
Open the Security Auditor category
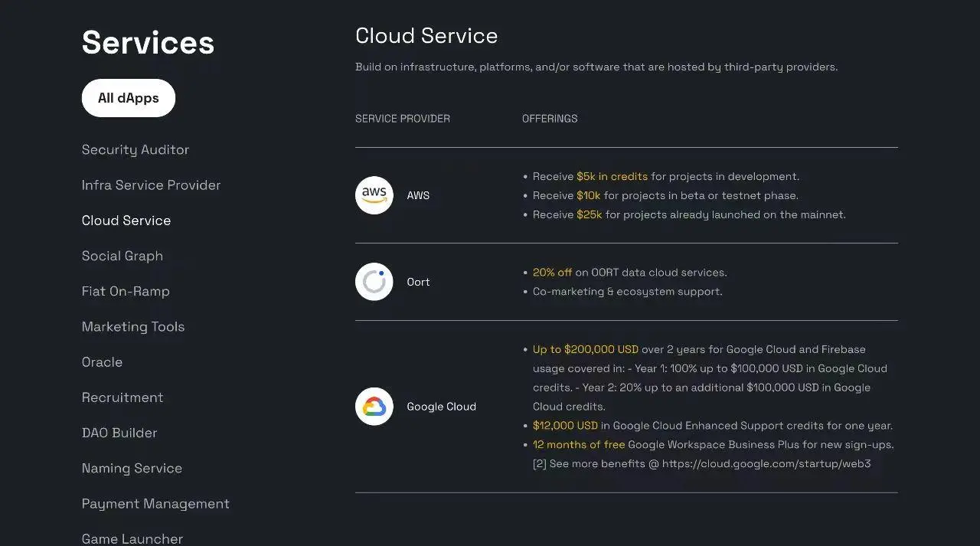136,149
